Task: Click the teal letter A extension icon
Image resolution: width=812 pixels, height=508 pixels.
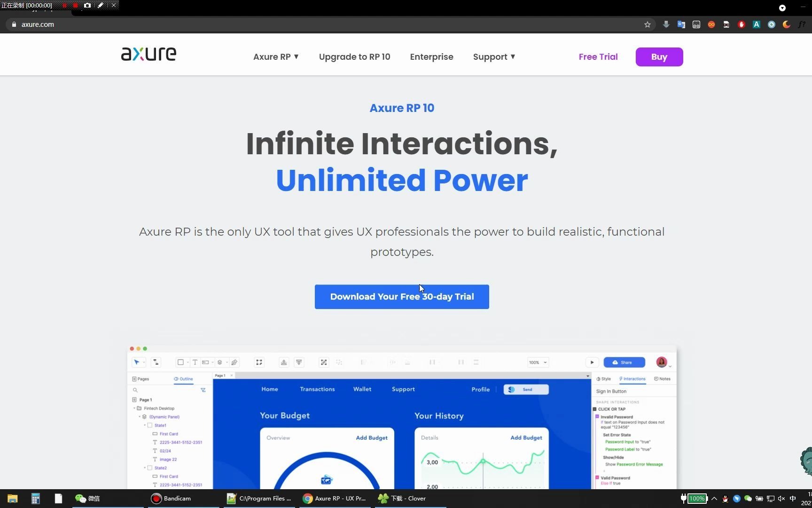Action: click(x=757, y=24)
